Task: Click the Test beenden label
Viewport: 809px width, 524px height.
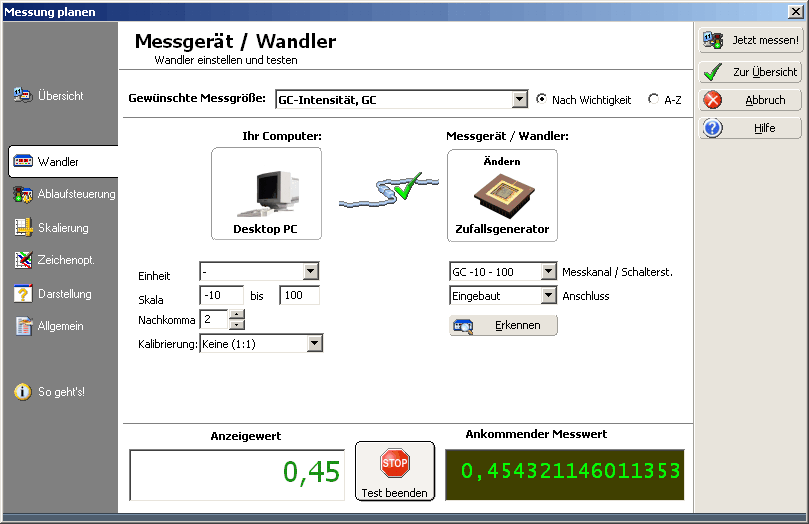Action: coord(394,493)
